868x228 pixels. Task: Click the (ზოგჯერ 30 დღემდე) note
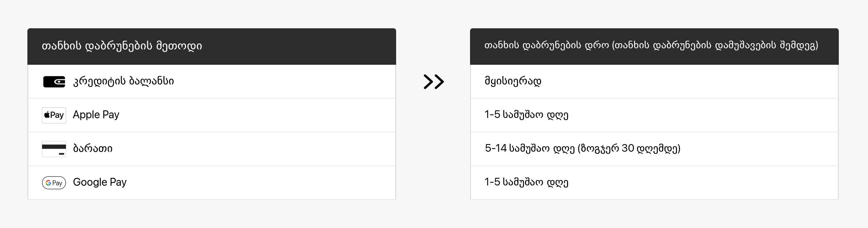(629, 149)
